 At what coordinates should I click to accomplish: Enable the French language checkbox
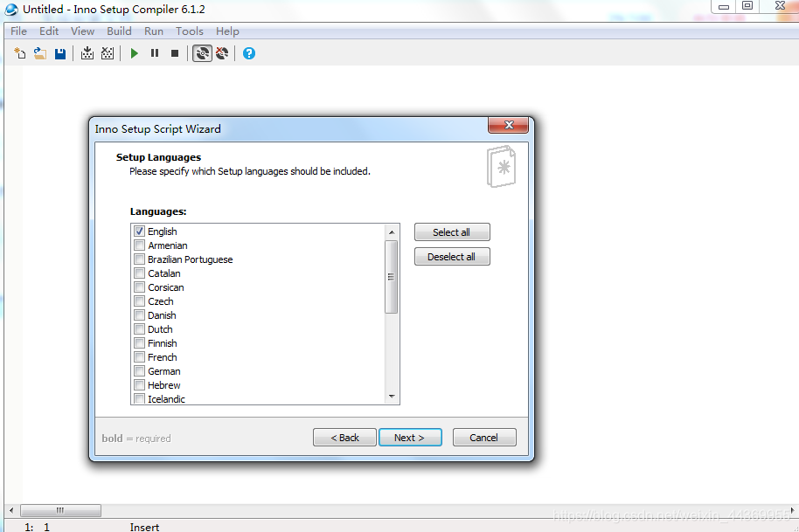pyautogui.click(x=140, y=357)
